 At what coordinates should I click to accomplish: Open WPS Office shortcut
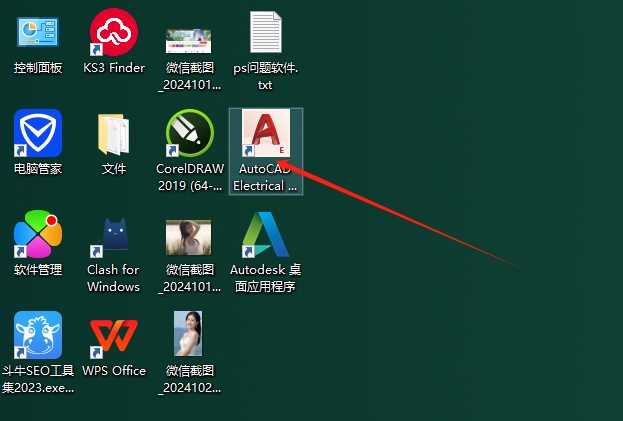click(x=114, y=337)
